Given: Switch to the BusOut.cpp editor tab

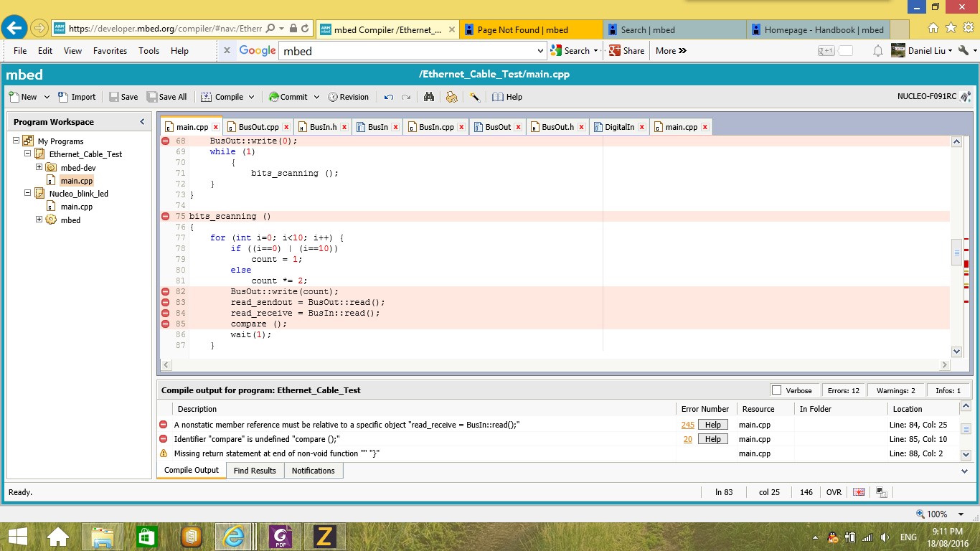Looking at the screenshot, I should [x=258, y=127].
